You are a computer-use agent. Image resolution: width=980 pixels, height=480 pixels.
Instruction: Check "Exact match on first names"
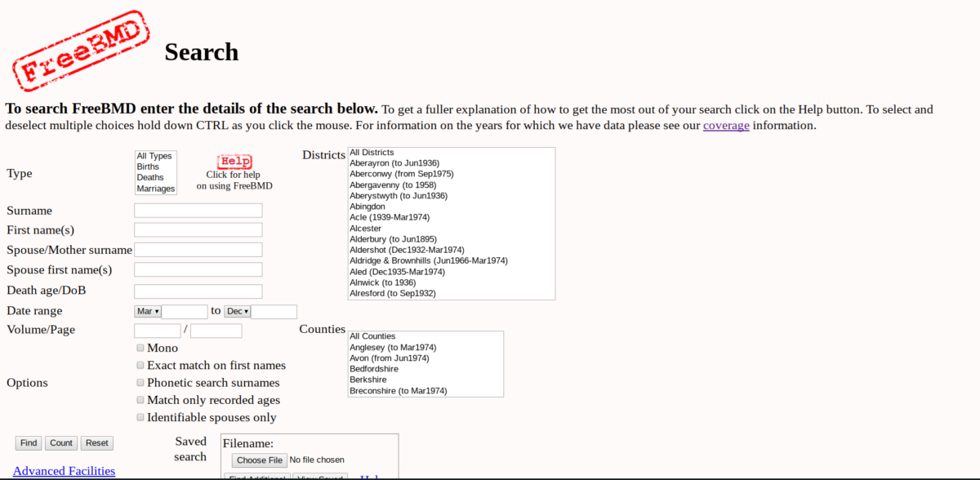click(140, 365)
